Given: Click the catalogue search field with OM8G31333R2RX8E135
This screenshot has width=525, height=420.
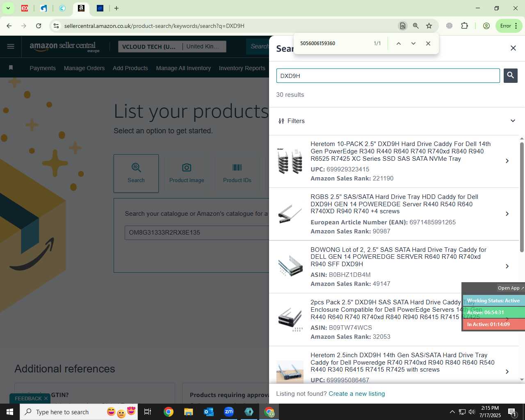Looking at the screenshot, I should (197, 233).
